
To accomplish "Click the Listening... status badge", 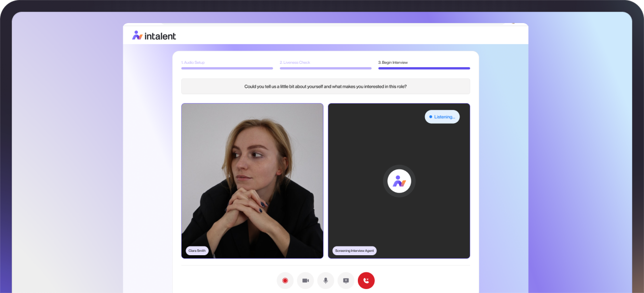I will 442,117.
